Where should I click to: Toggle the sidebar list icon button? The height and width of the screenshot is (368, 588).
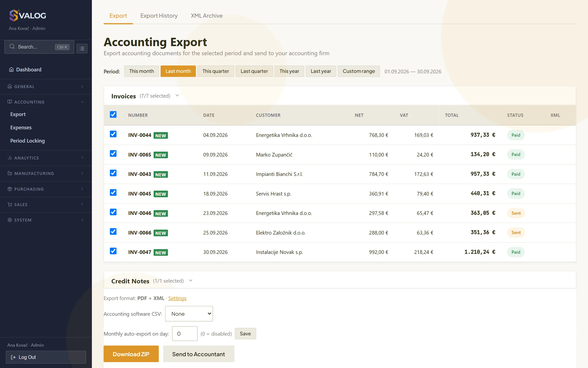pyautogui.click(x=82, y=49)
